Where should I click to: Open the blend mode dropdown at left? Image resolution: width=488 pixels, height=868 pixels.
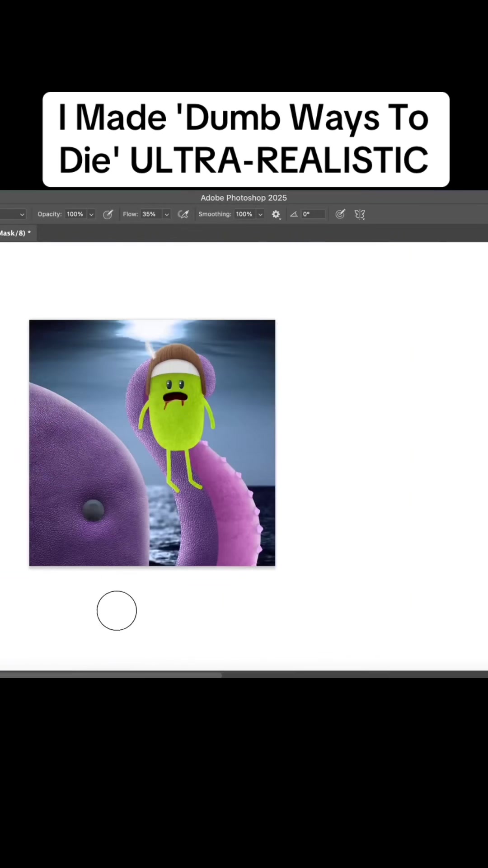pos(14,214)
